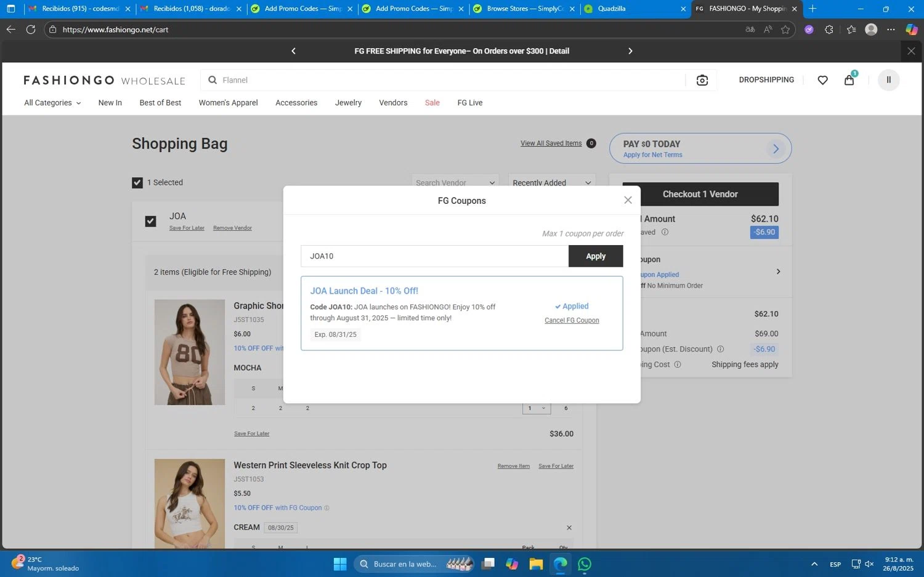Open the Women's Apparel menu
Screen dimensions: 924x577
[228, 103]
